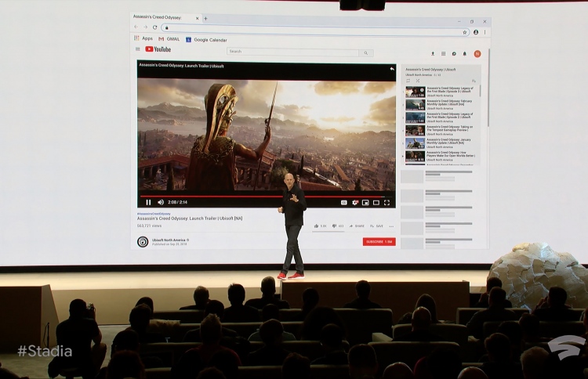Open Chrome three-dot menu
The image size is (588, 379).
click(485, 32)
